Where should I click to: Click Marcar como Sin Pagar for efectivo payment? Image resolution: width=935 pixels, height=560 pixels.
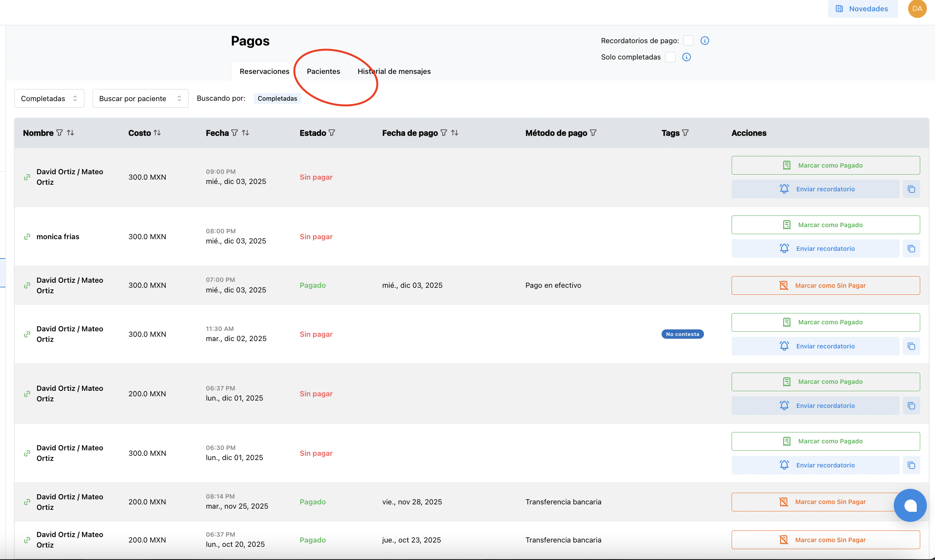pyautogui.click(x=825, y=286)
